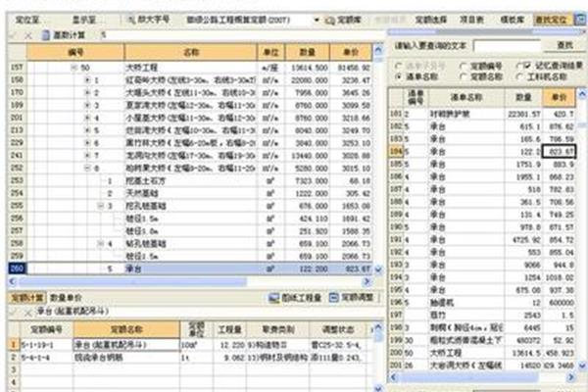Expand bridge item 1 in row 158
The height and width of the screenshot is (392, 588).
(x=87, y=80)
